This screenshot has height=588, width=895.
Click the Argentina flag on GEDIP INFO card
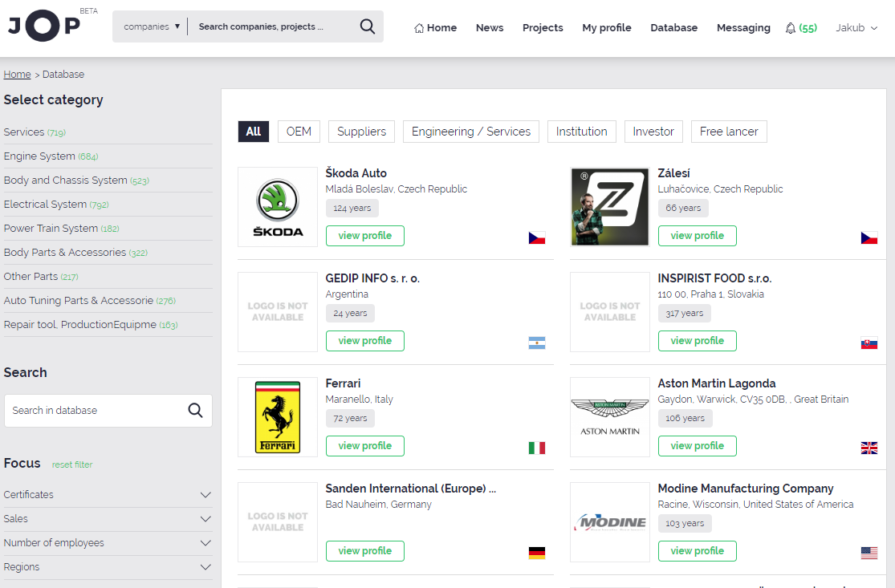(536, 343)
